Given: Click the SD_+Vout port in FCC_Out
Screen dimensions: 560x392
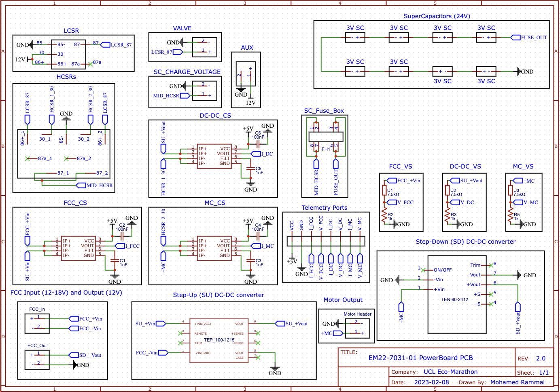Looking at the screenshot, I should 85,355.
